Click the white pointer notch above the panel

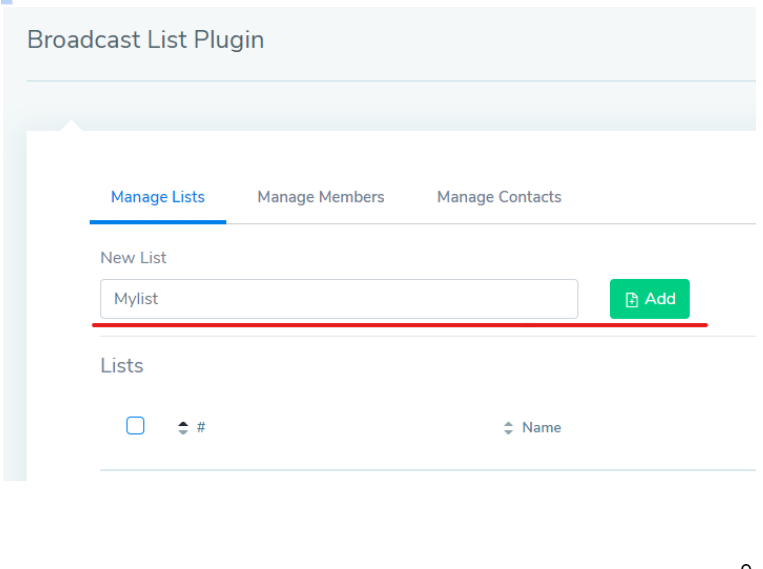pos(71,125)
